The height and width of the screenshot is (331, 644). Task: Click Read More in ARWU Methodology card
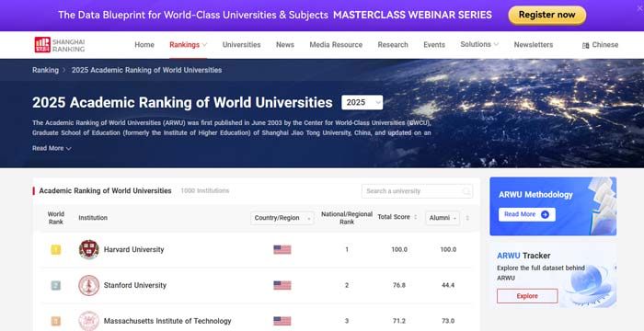click(527, 214)
